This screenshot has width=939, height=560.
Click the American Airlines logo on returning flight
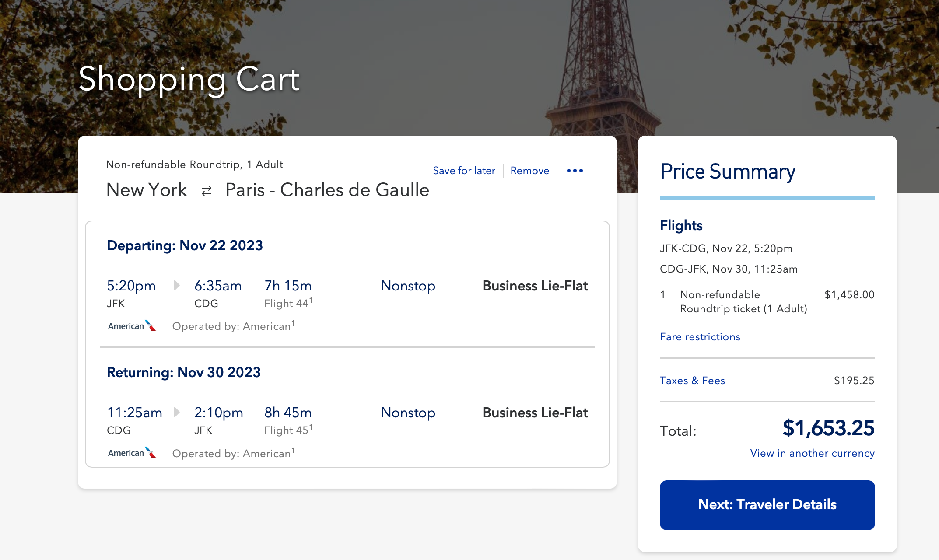coord(132,453)
